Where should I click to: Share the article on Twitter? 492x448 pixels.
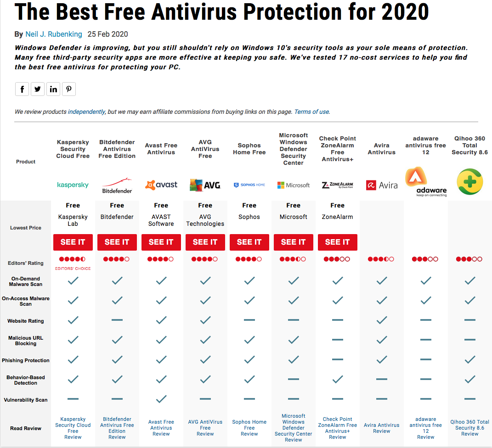38,89
